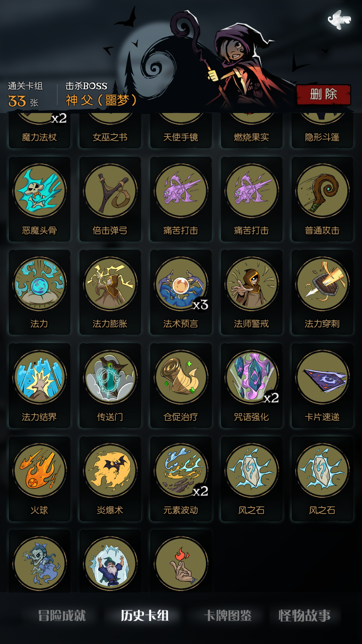Tap the 传送门 portal card icon
Viewport: 362px width, 644px height.
[x=110, y=377]
